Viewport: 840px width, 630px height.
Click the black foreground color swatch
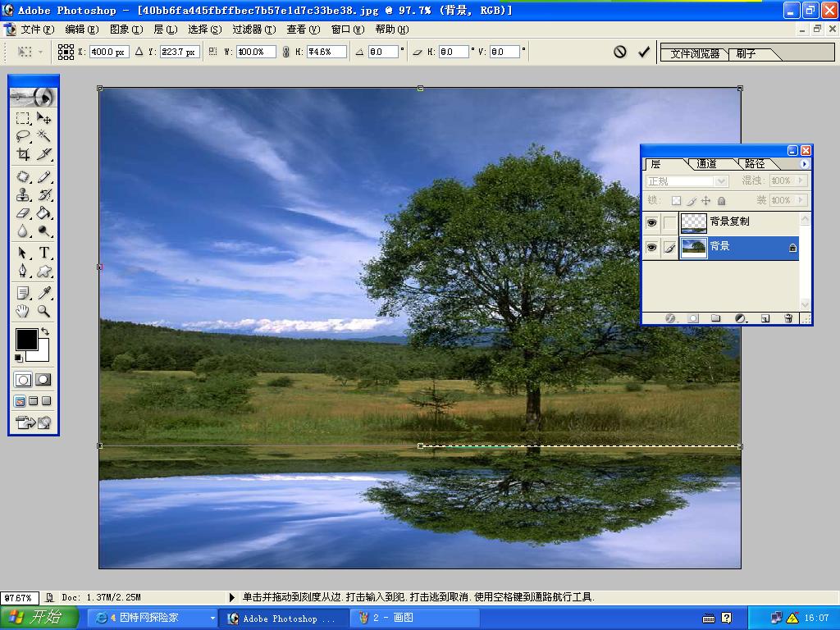tap(25, 339)
